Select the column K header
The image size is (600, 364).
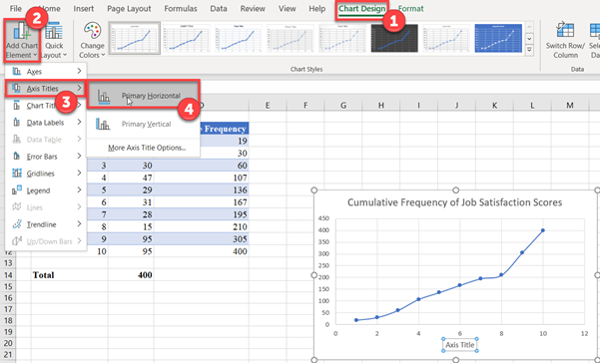[494, 106]
